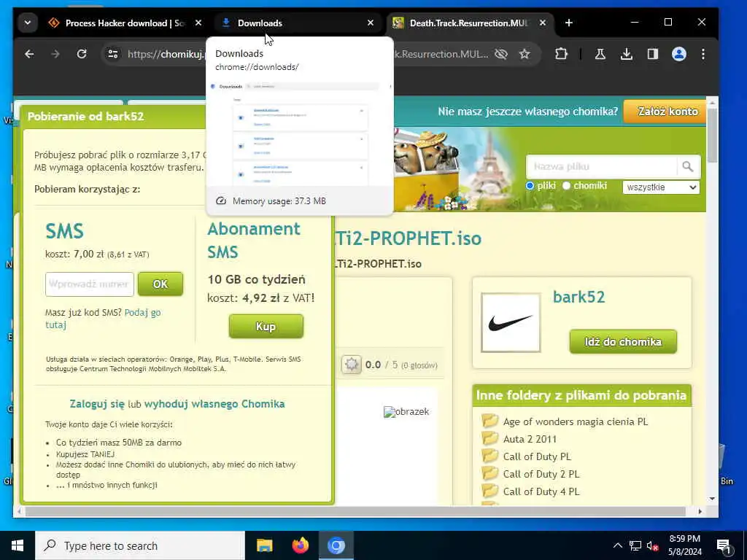Open the Chrome Labs flask icon

tap(600, 54)
